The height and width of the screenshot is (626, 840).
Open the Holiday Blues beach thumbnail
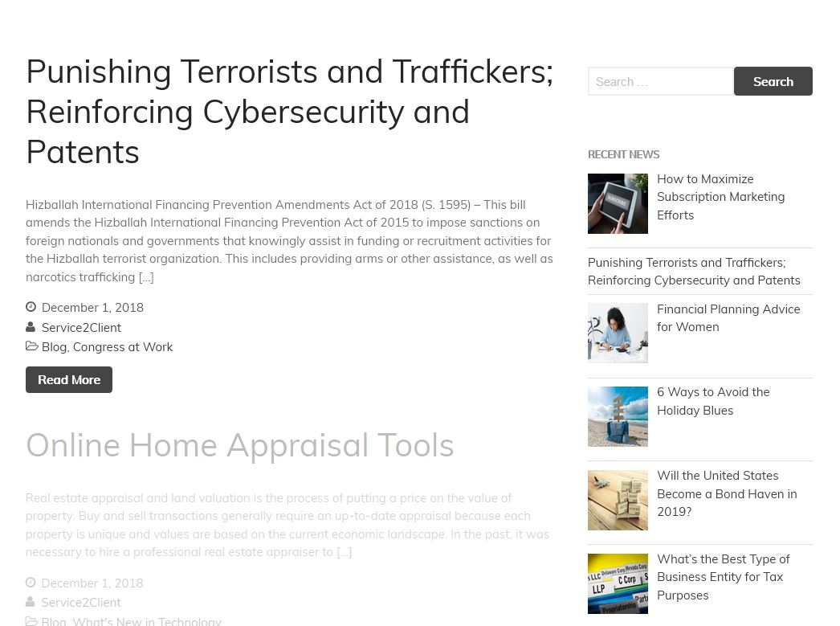point(618,416)
